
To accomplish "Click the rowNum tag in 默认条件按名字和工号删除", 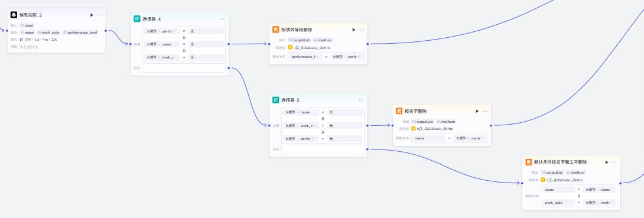I will (575, 173).
